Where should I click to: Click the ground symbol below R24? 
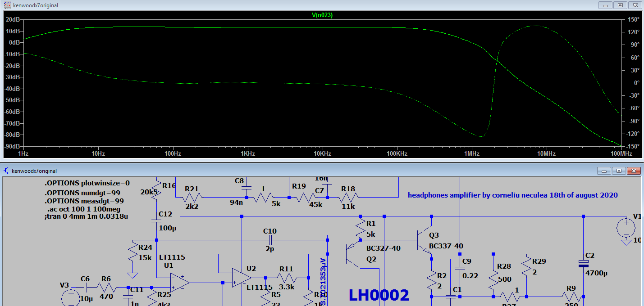(132, 275)
